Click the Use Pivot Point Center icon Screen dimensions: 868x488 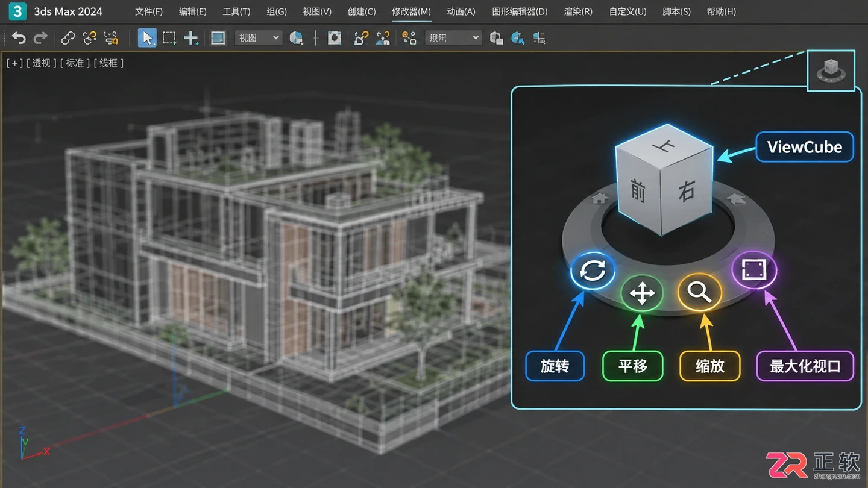coord(296,39)
